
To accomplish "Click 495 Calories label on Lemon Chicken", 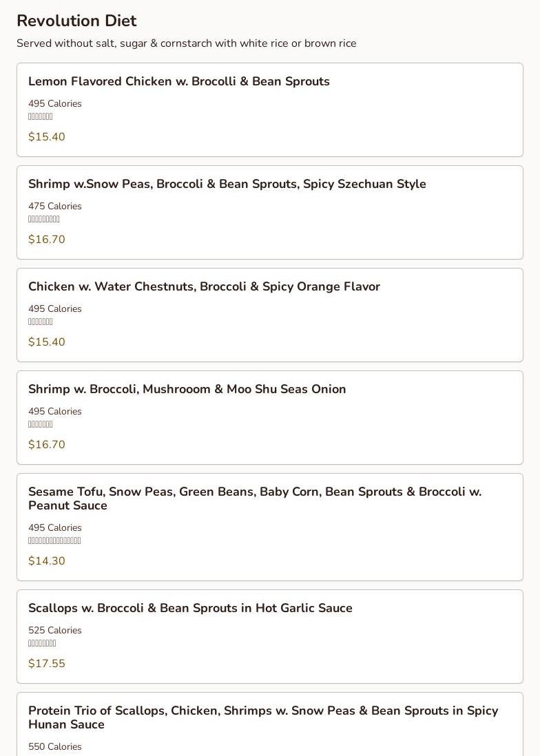I will pyautogui.click(x=55, y=104).
